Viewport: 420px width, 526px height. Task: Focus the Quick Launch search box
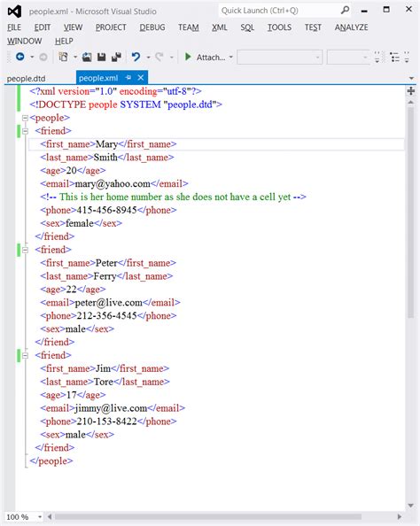(284, 11)
